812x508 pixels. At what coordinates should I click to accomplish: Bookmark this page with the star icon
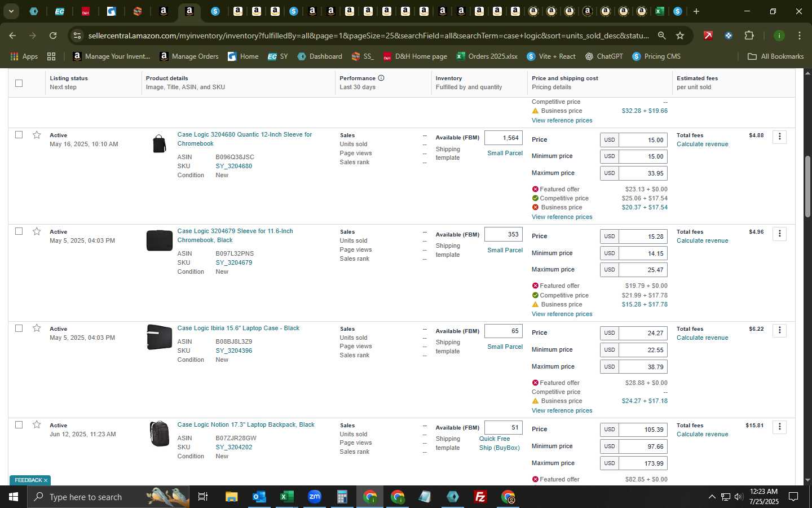coord(680,36)
